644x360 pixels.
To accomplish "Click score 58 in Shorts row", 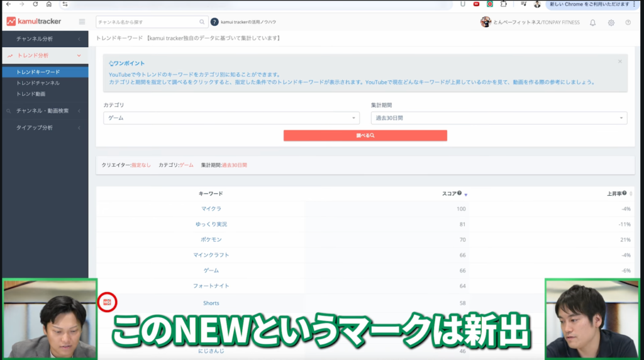I will pyautogui.click(x=462, y=303).
